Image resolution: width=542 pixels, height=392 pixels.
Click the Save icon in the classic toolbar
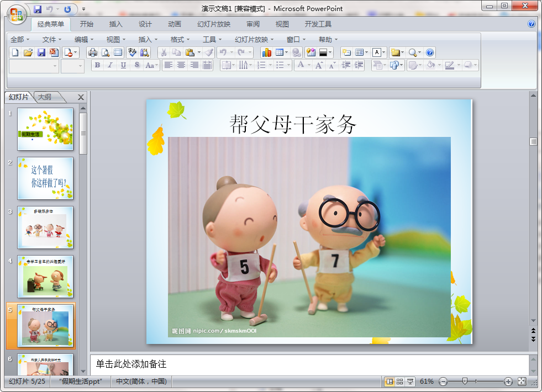[x=41, y=52]
